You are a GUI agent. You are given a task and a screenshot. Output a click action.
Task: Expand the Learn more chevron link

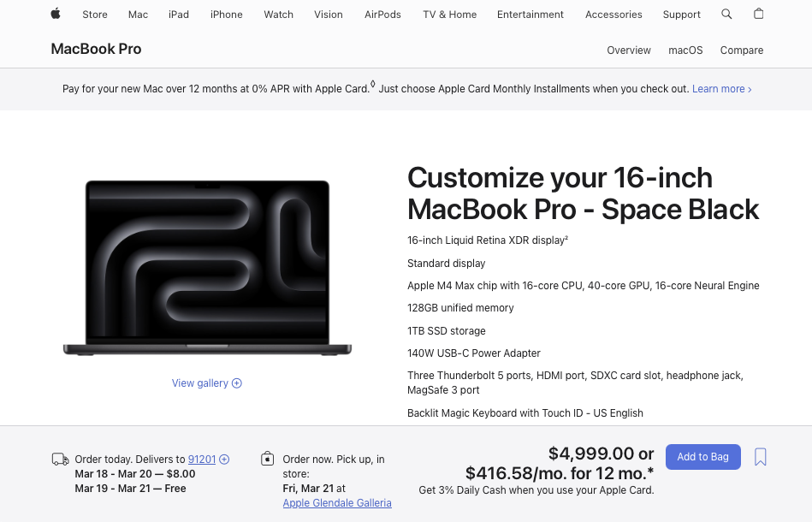(x=721, y=89)
